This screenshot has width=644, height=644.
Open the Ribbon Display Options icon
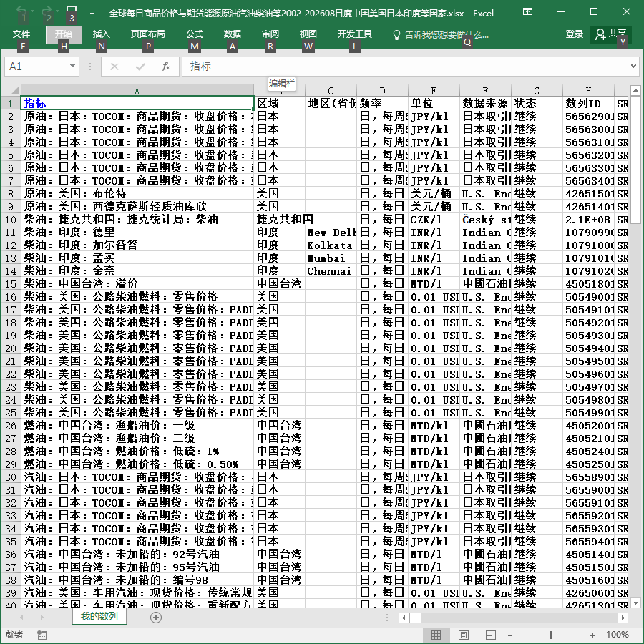[527, 12]
